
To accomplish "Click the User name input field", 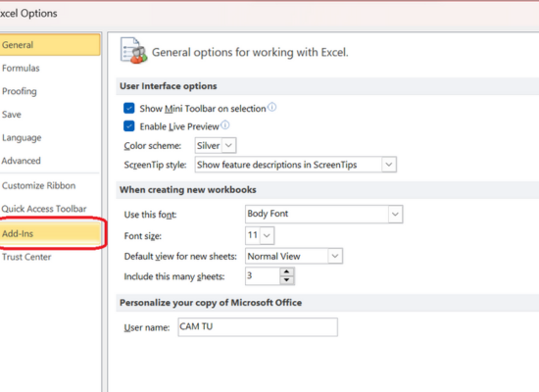I will click(258, 327).
